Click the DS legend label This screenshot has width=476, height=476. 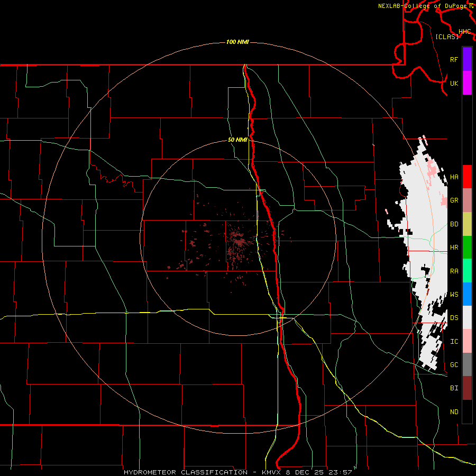(x=454, y=318)
